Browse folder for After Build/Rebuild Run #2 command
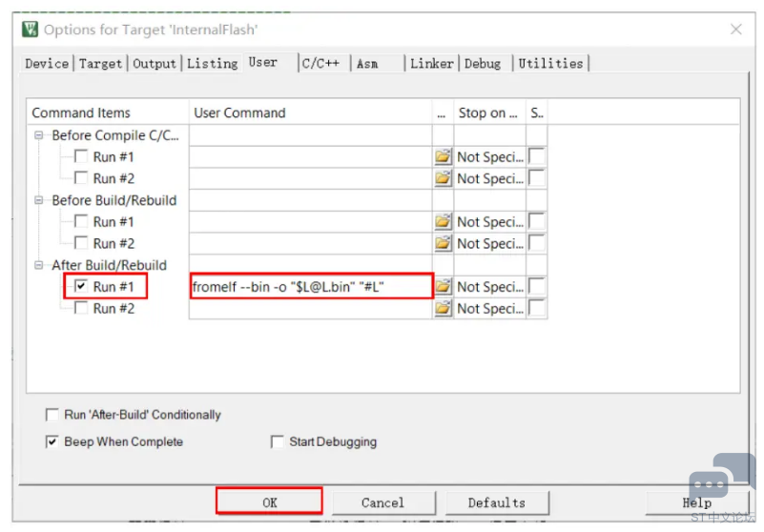The image size is (764, 532). tap(443, 308)
